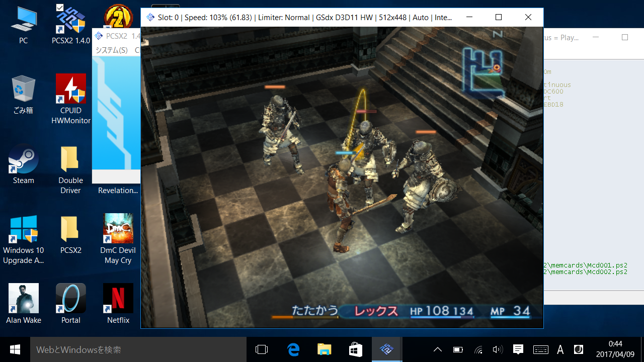Open File Explorer from the taskbar
The image size is (644, 362).
[x=324, y=349]
